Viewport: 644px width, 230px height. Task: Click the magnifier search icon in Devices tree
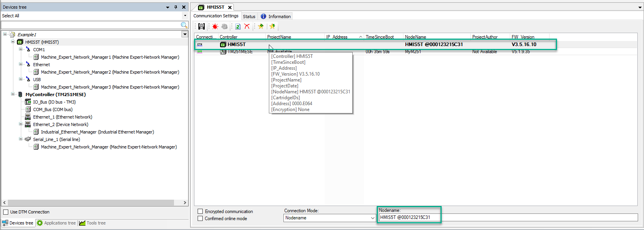[x=184, y=25]
